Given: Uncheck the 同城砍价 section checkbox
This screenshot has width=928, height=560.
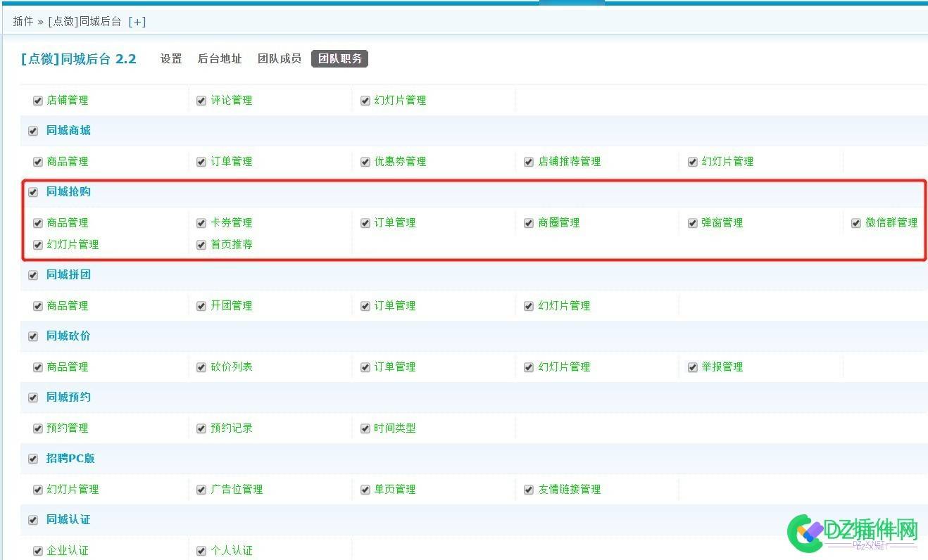Looking at the screenshot, I should (x=33, y=336).
